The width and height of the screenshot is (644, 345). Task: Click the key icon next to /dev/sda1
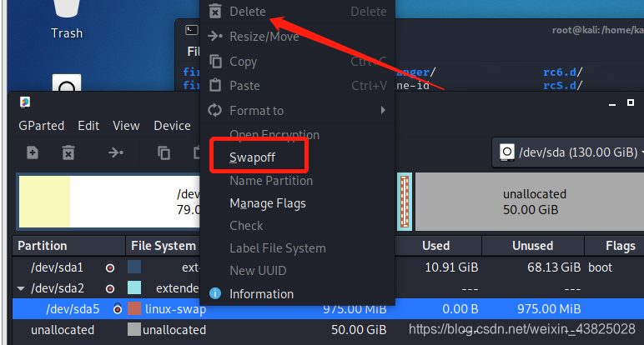pos(110,267)
